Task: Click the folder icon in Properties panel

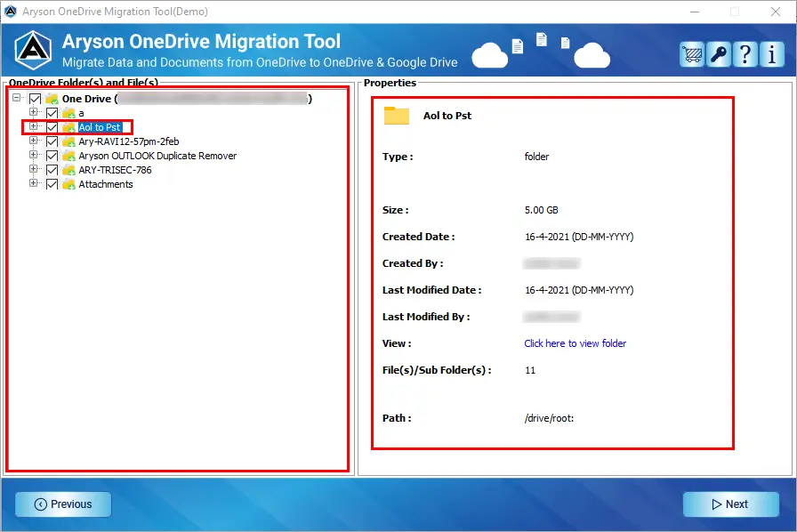Action: pos(397,116)
